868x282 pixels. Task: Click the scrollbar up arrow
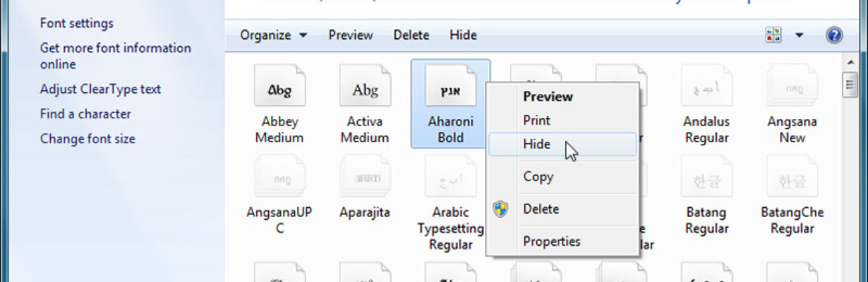(x=850, y=63)
